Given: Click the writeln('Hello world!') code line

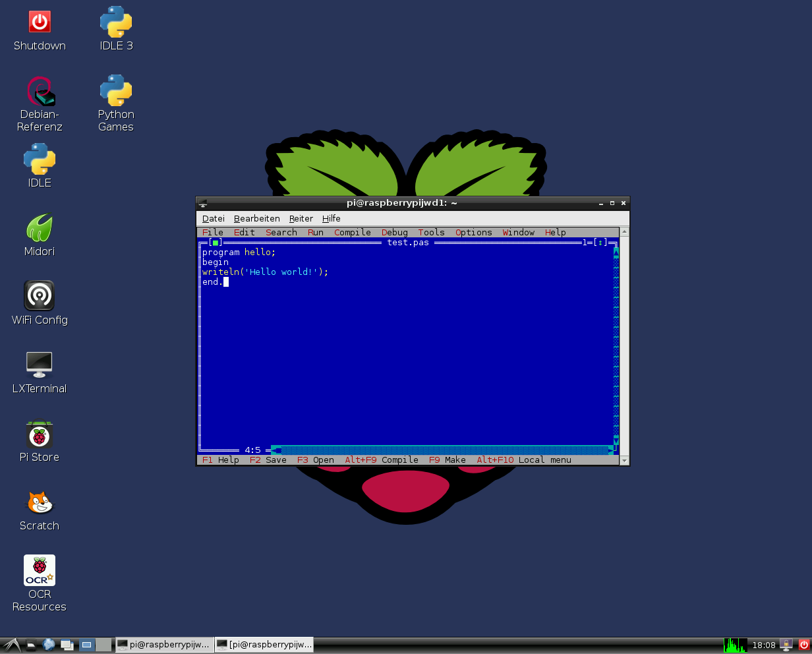Looking at the screenshot, I should (x=266, y=272).
